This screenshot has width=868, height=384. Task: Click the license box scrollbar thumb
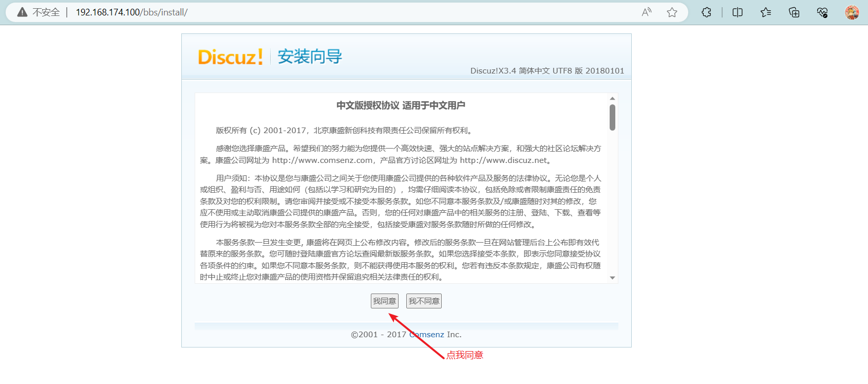612,117
